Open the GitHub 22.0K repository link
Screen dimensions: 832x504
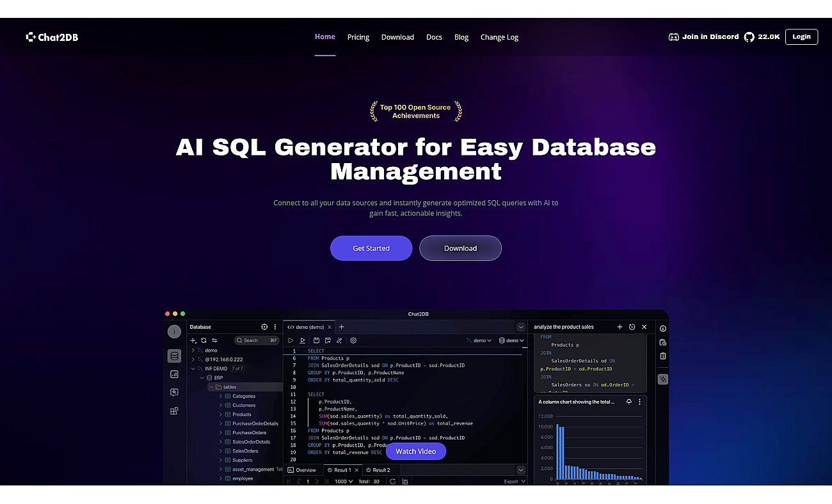762,37
